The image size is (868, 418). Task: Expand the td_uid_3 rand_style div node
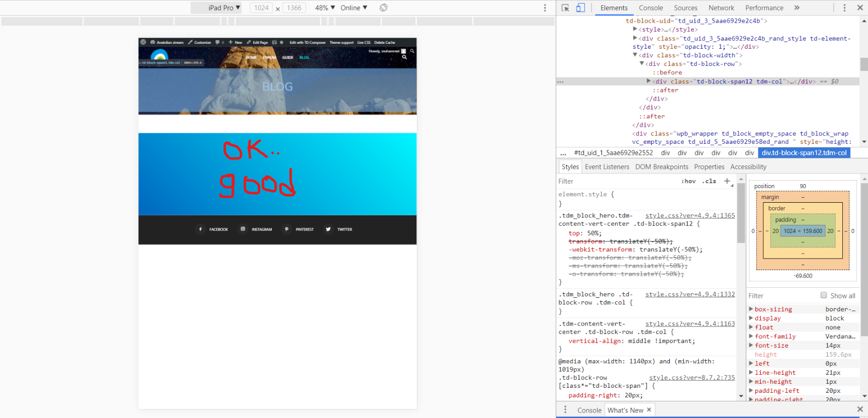coord(635,38)
